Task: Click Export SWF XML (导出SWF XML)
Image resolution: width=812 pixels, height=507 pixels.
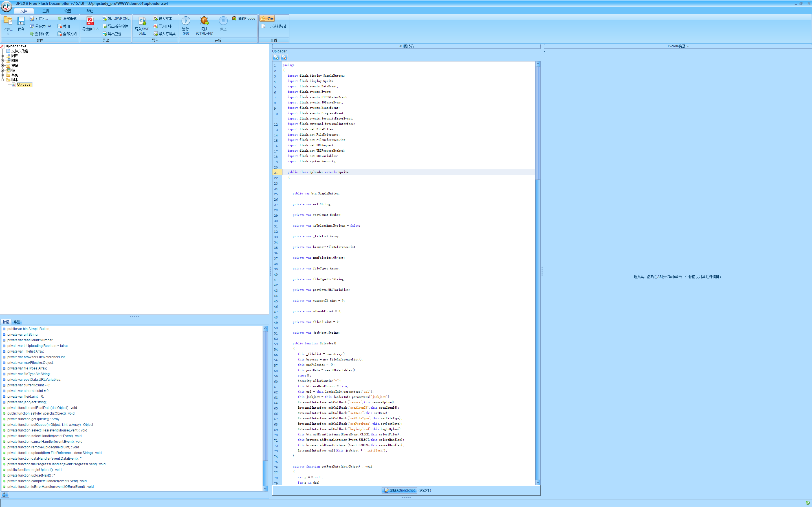Action: [x=116, y=18]
